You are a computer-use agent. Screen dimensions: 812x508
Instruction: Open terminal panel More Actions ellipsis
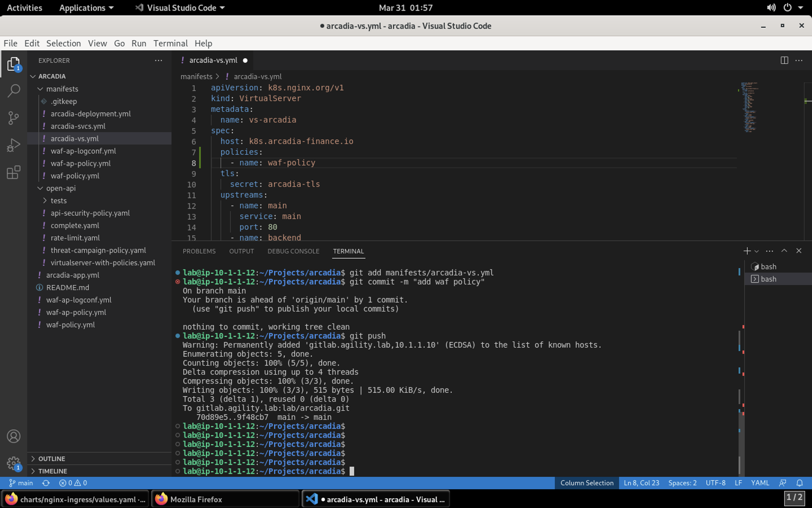point(769,251)
